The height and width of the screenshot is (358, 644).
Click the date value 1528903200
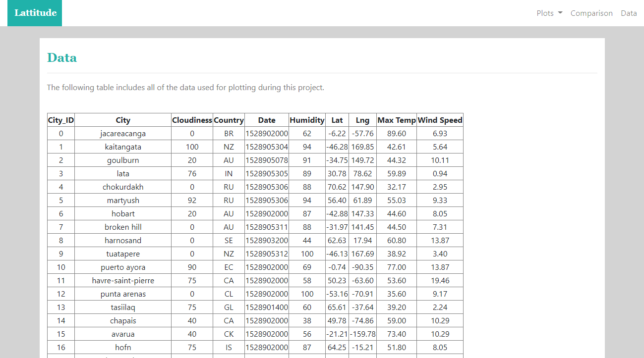[x=267, y=241]
